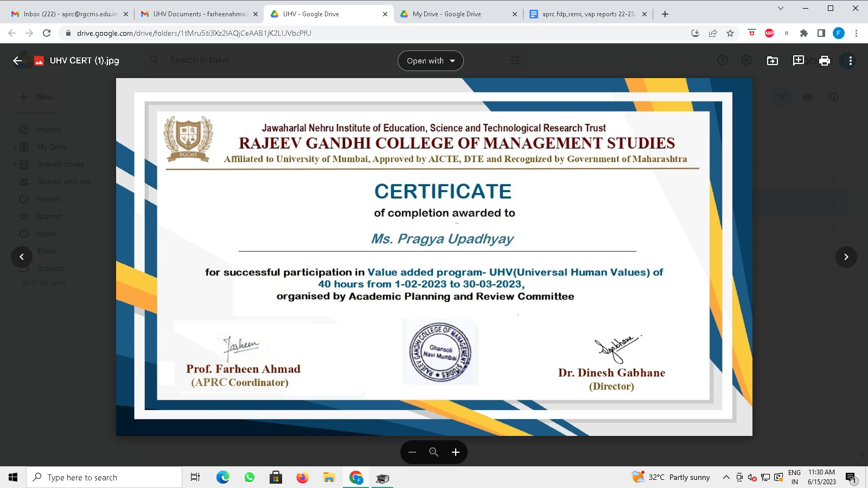Zoom out with the minus button
The width and height of the screenshot is (868, 488).
pos(412,452)
